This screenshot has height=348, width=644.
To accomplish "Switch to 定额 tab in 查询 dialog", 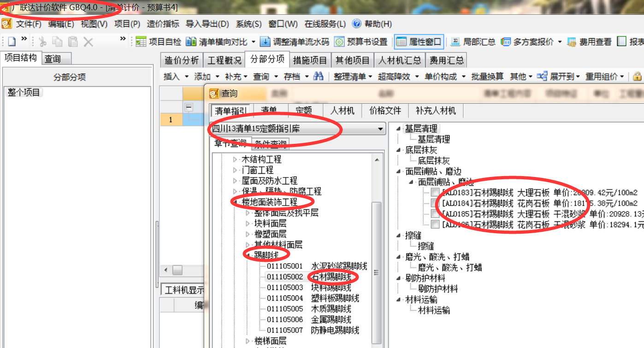I will click(x=304, y=111).
